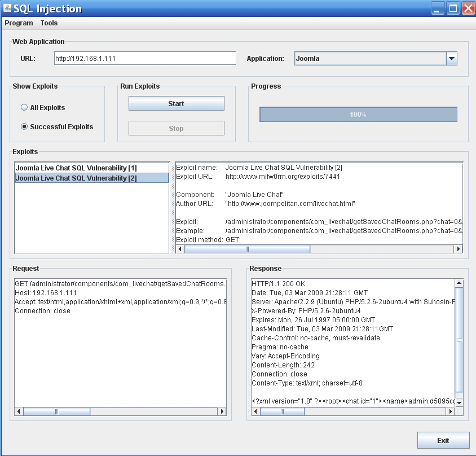Click the Last-Modified response header line
Image resolution: width=476 pixels, height=456 pixels.
[x=323, y=328]
